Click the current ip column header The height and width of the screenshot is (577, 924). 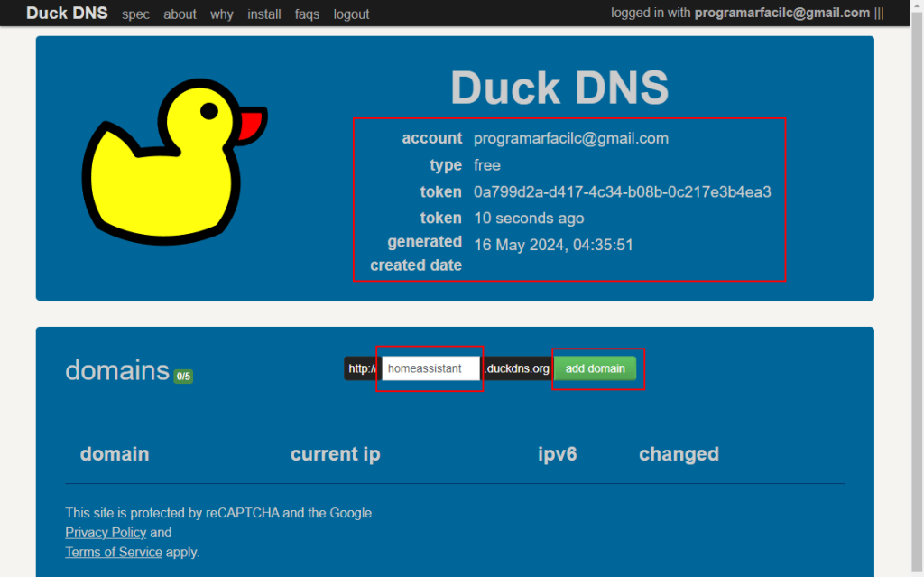point(335,454)
